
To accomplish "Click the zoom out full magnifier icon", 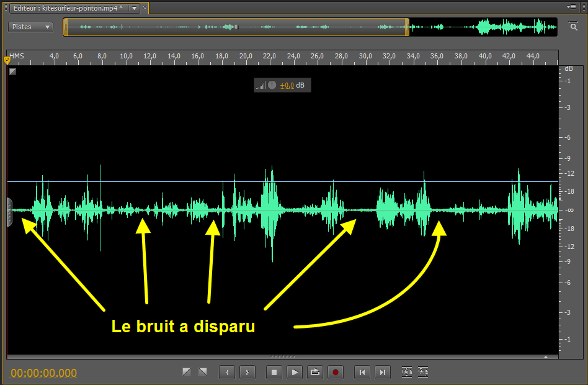I will (x=573, y=25).
